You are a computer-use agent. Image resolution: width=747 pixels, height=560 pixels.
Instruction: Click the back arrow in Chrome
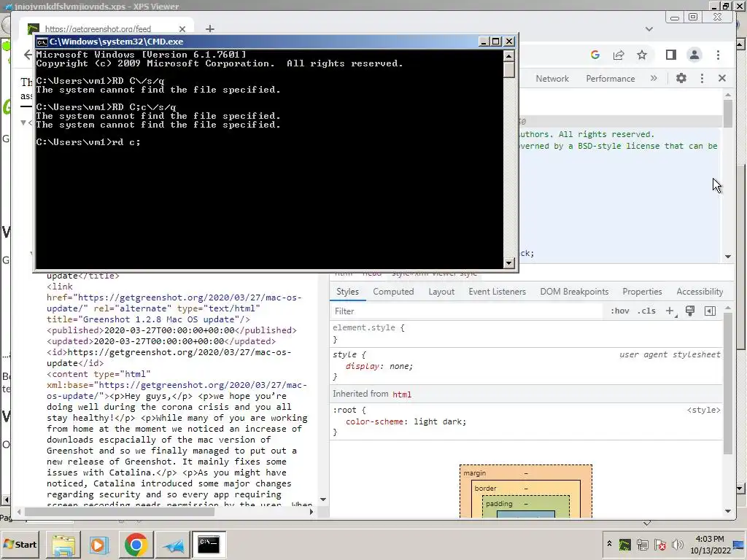(28, 55)
